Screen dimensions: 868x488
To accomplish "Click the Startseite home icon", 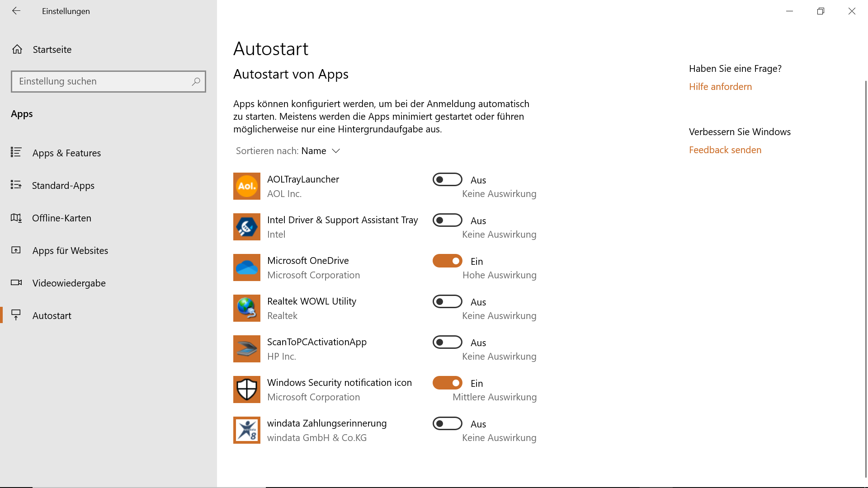I will (17, 49).
